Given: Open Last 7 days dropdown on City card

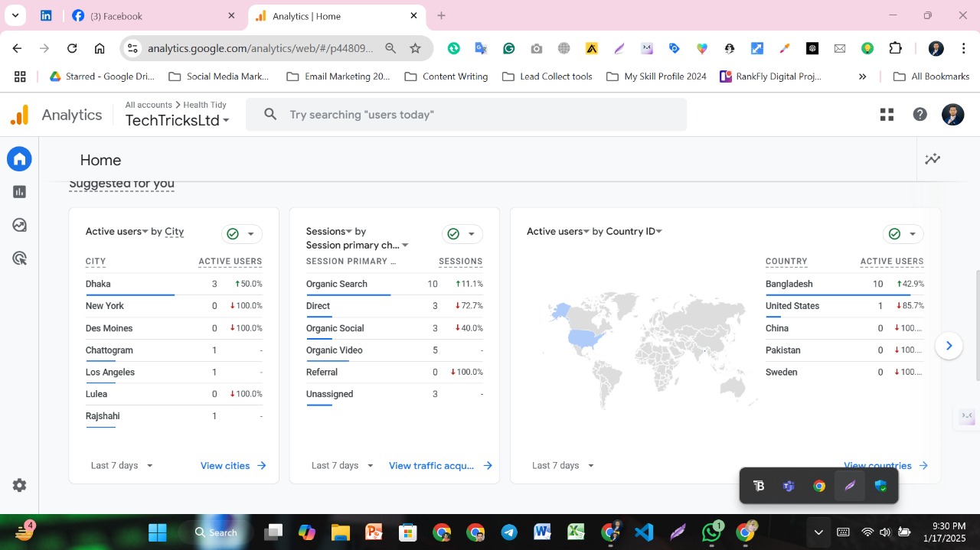Looking at the screenshot, I should click(122, 466).
